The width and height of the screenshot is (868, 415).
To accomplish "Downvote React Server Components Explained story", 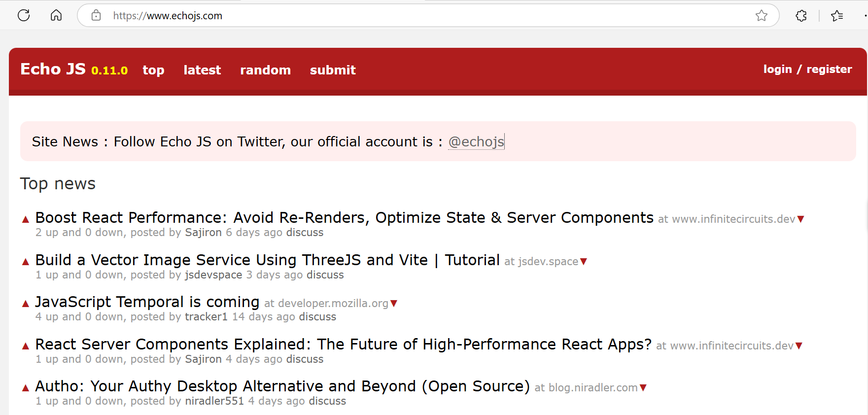I will 799,346.
